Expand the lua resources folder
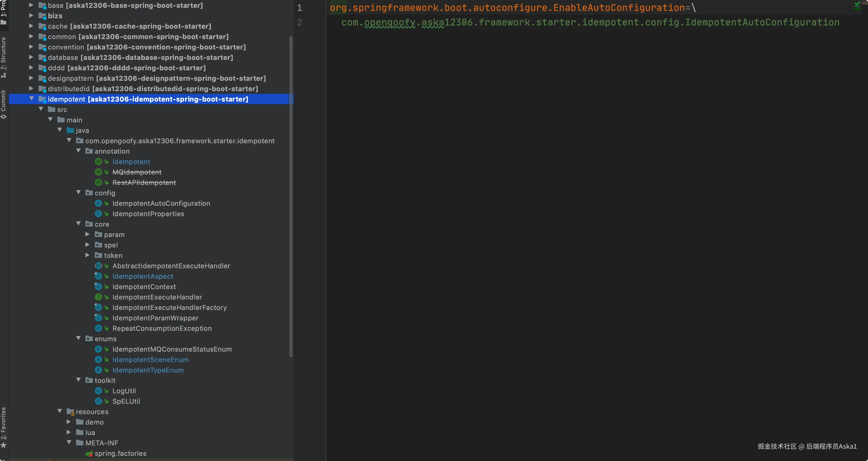Viewport: 868px width, 461px height. (x=69, y=432)
